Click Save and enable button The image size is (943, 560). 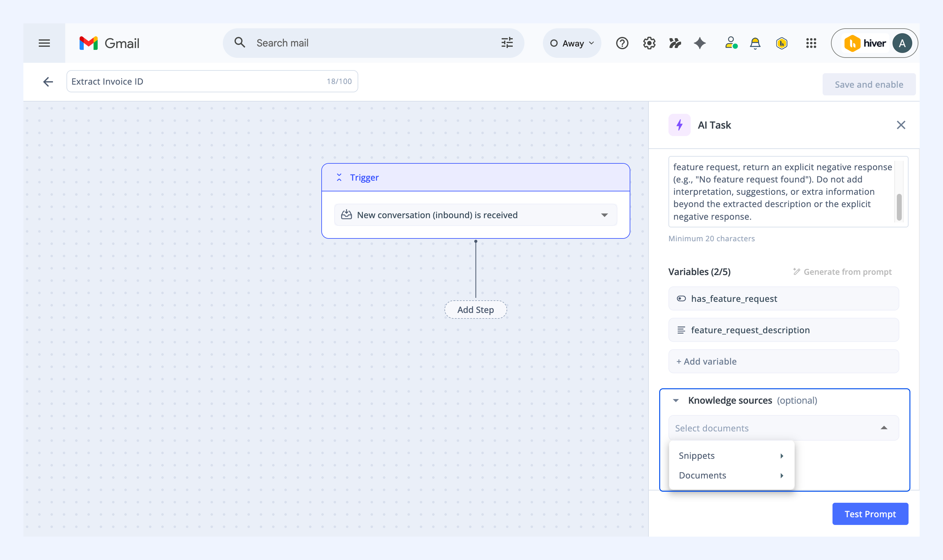pos(869,84)
